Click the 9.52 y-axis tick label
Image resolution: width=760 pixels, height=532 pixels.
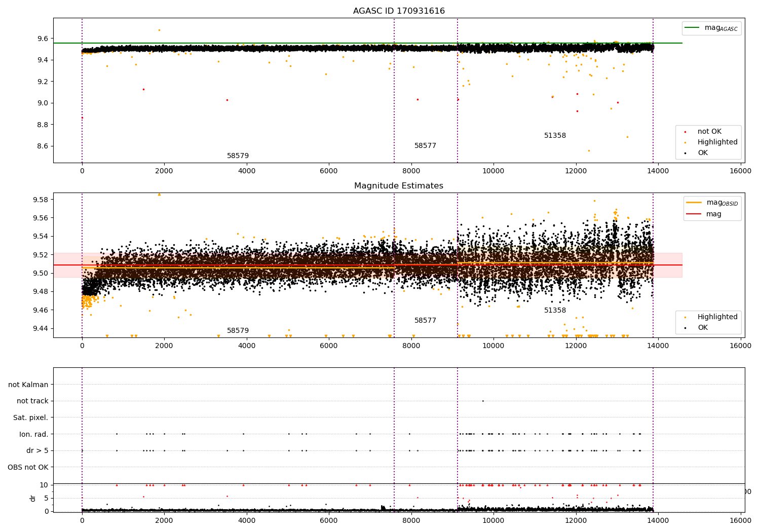[x=41, y=255]
